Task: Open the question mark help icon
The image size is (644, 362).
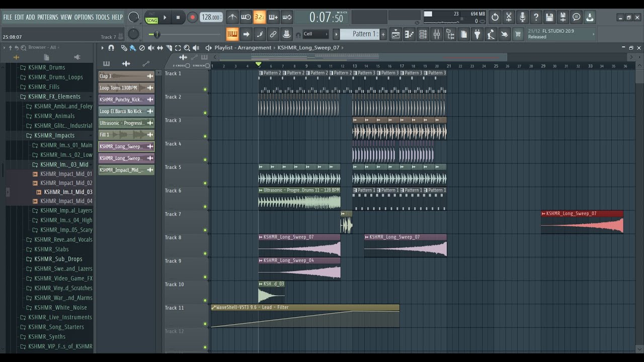Action: coord(536,17)
